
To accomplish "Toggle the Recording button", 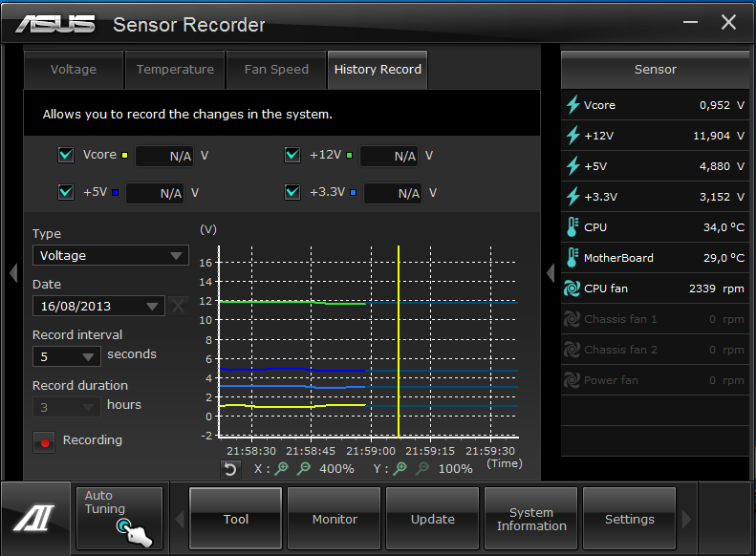I will click(x=44, y=441).
